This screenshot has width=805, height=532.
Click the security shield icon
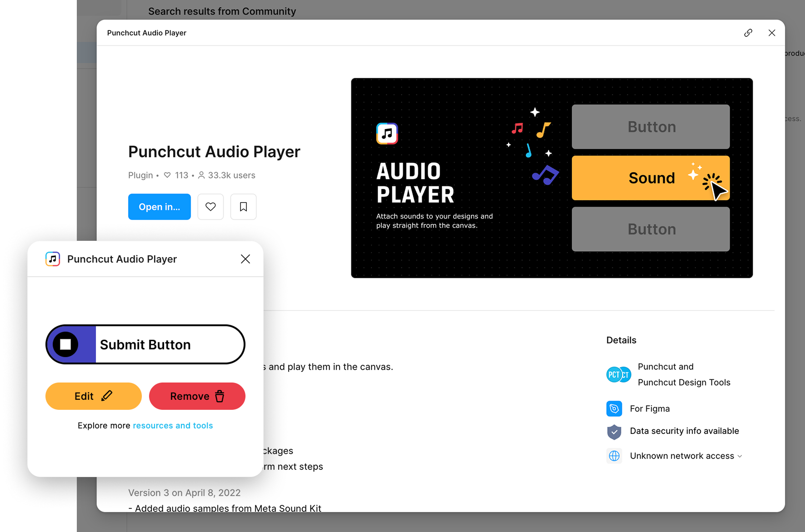click(x=614, y=432)
